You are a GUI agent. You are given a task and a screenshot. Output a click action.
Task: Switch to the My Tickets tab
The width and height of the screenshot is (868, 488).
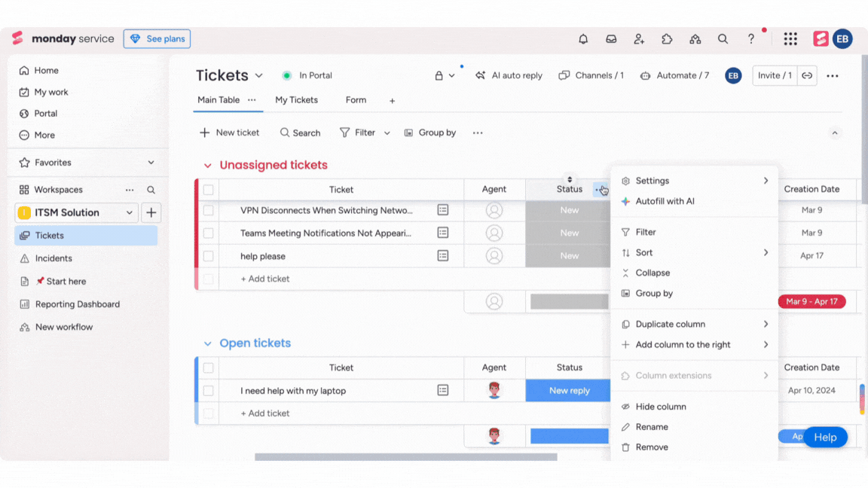[297, 100]
